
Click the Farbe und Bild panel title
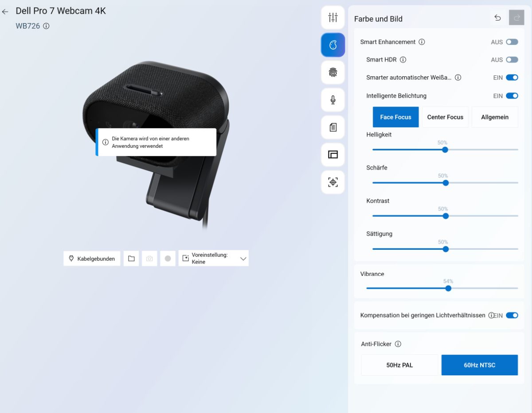pos(378,19)
